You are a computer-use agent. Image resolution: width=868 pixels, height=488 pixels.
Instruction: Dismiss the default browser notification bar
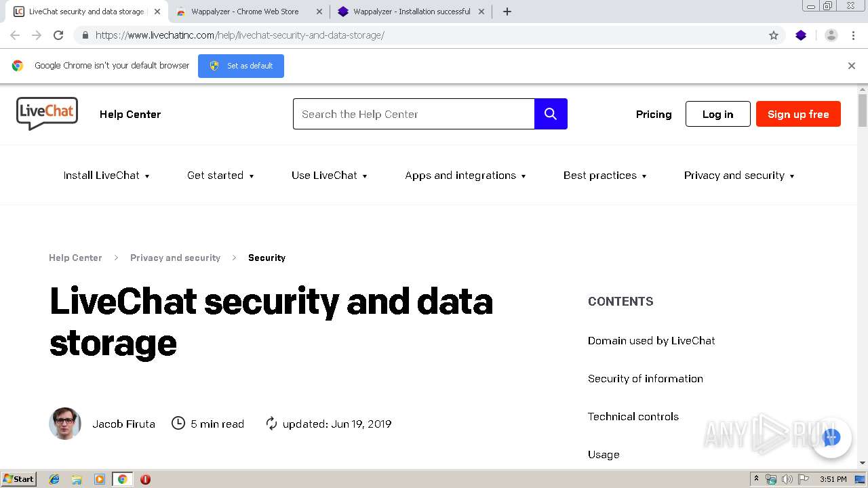click(x=852, y=66)
